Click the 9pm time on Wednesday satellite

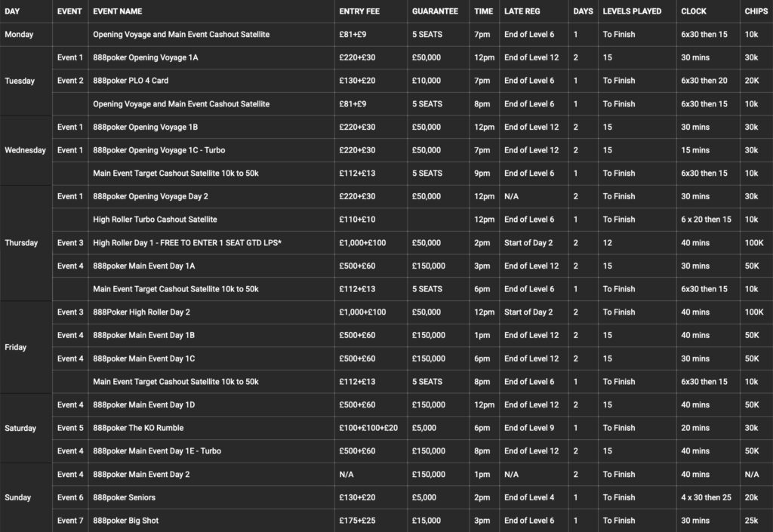[482, 174]
